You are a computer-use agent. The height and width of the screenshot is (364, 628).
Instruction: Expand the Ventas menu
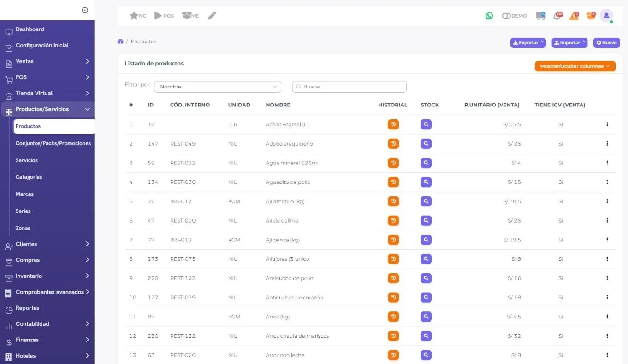(47, 61)
